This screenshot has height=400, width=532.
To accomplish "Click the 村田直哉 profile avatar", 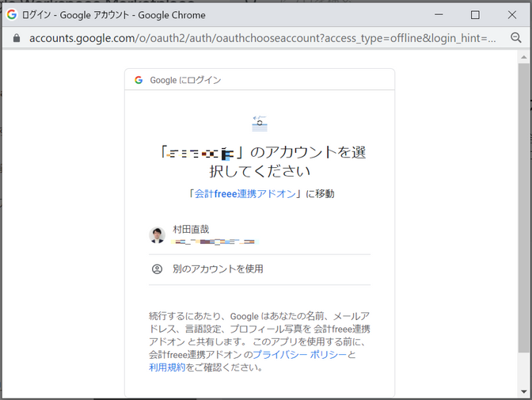I will tap(157, 235).
